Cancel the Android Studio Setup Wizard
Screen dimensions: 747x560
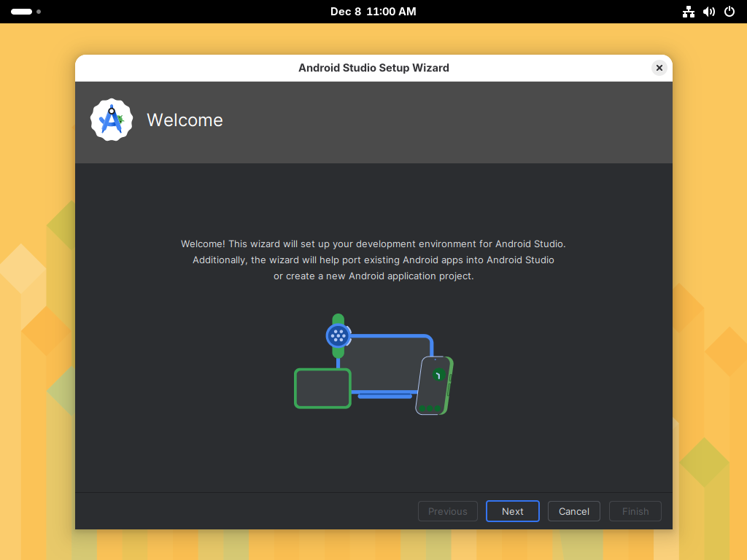(x=573, y=511)
